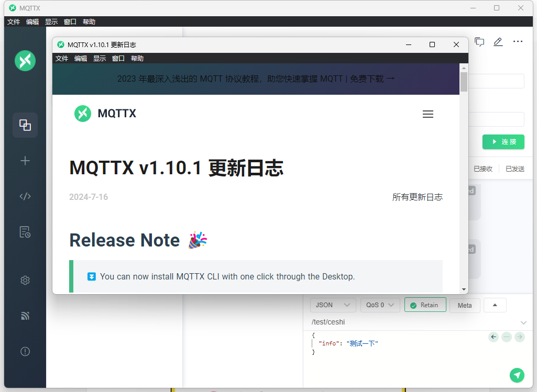The height and width of the screenshot is (392, 537).
Task: Click the green MQTTX logo in the sidebar
Action: click(x=25, y=61)
